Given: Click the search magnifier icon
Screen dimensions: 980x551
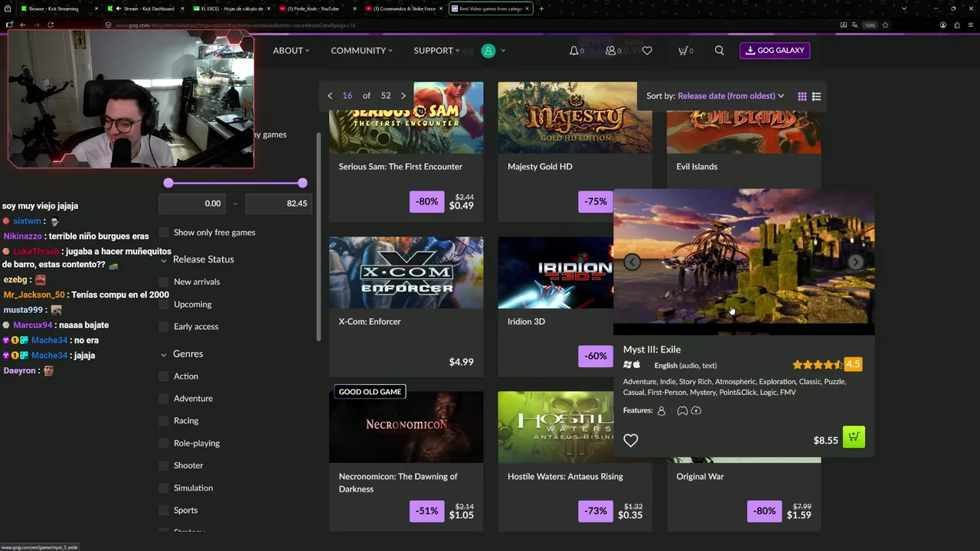Looking at the screenshot, I should [x=719, y=51].
